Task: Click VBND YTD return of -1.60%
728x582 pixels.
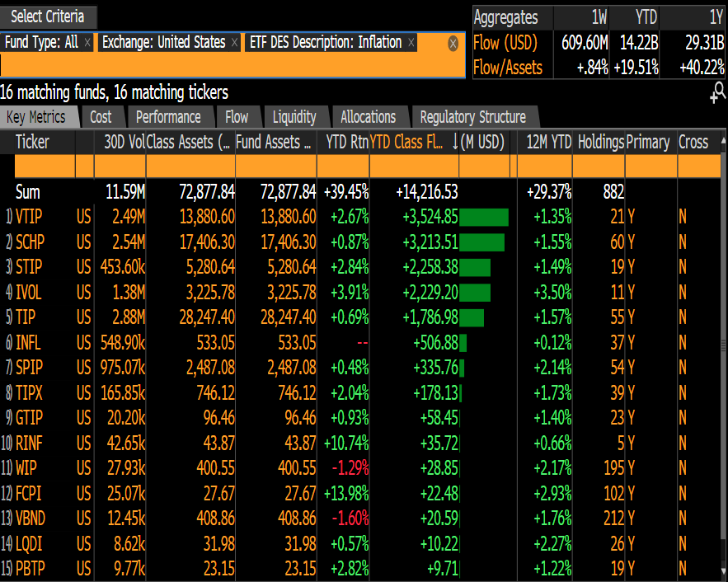Action: [x=350, y=518]
